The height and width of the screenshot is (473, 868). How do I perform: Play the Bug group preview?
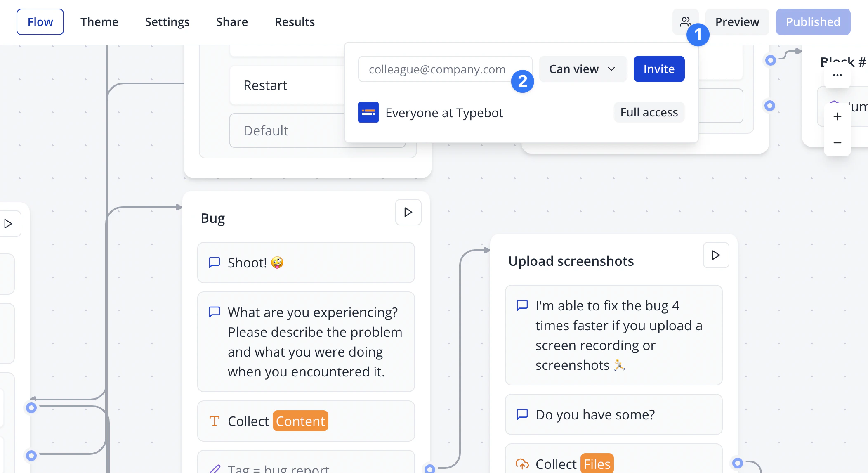(408, 212)
